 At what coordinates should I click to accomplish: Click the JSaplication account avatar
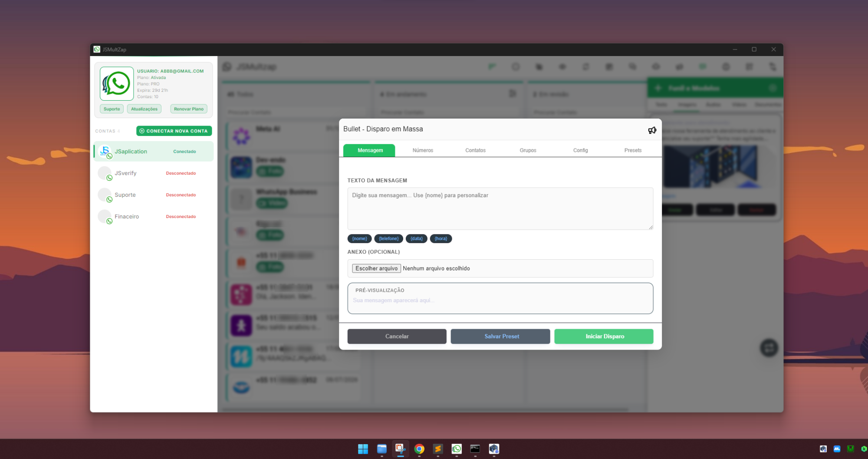coord(105,152)
